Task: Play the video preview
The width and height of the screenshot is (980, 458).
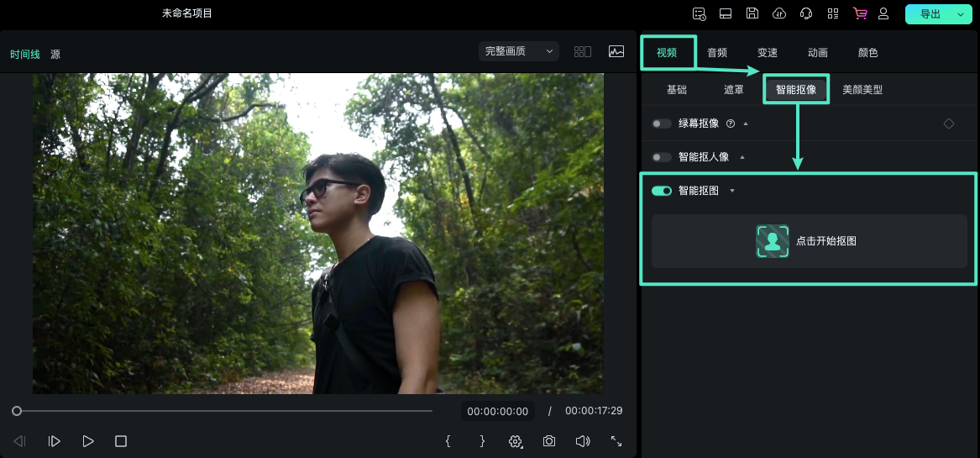Action: click(88, 442)
